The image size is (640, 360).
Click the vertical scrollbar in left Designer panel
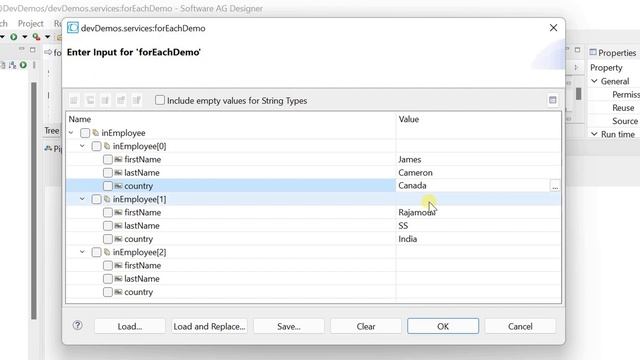pyautogui.click(x=34, y=200)
